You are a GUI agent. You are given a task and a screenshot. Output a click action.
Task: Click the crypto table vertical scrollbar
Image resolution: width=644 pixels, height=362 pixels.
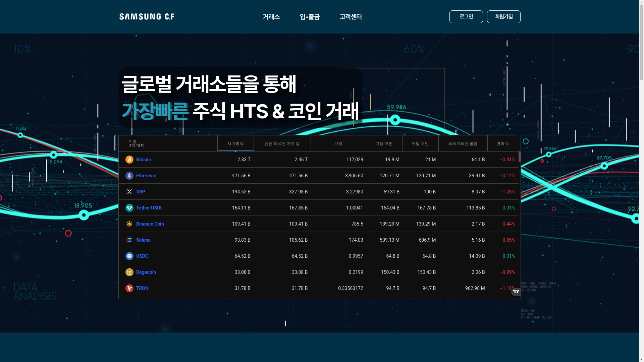(x=520, y=157)
